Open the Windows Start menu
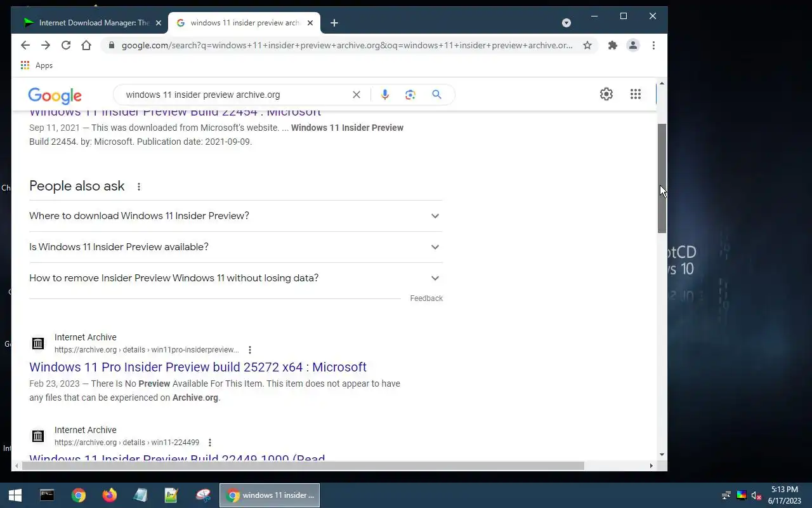812x508 pixels. 15,495
